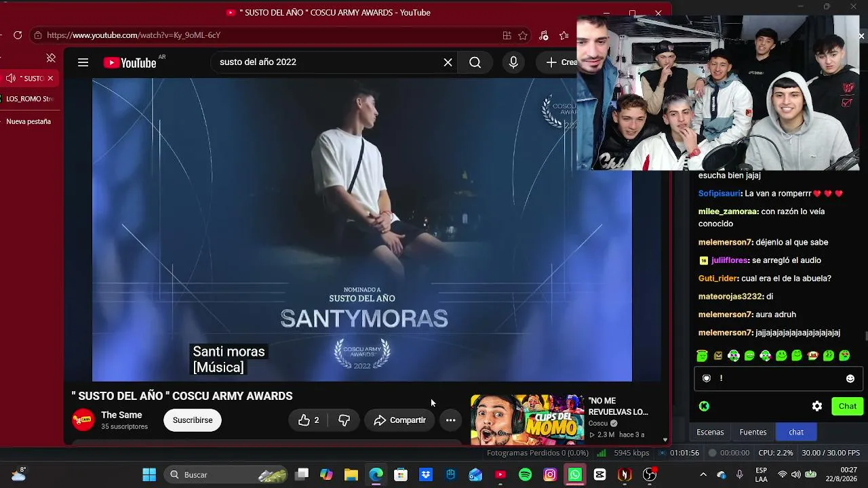The width and height of the screenshot is (868, 488).
Task: Pause the video in the YouTube player
Action: coord(362,229)
